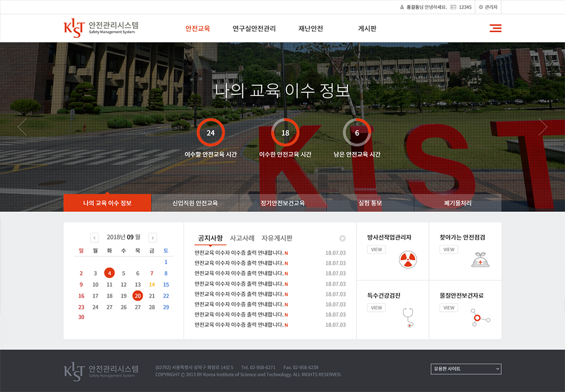The image size is (565, 392).
Task: Select the 신입직원 안전교육 tab
Action: [x=195, y=203]
